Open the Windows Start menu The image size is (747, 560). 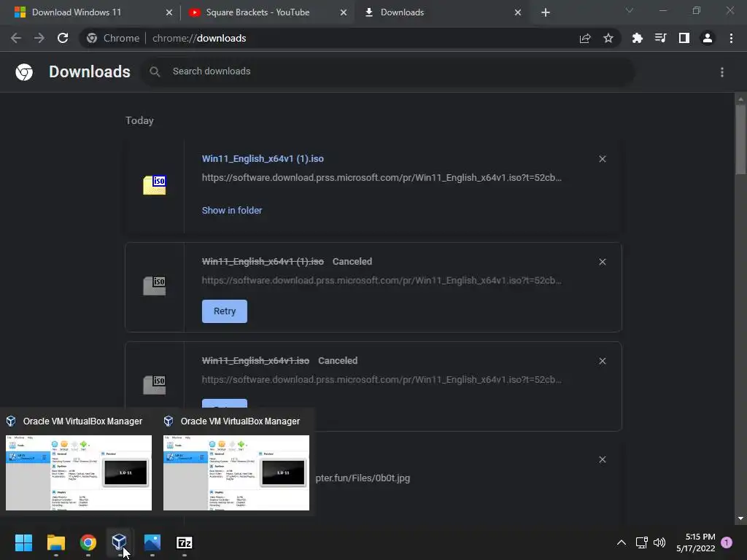pos(24,542)
